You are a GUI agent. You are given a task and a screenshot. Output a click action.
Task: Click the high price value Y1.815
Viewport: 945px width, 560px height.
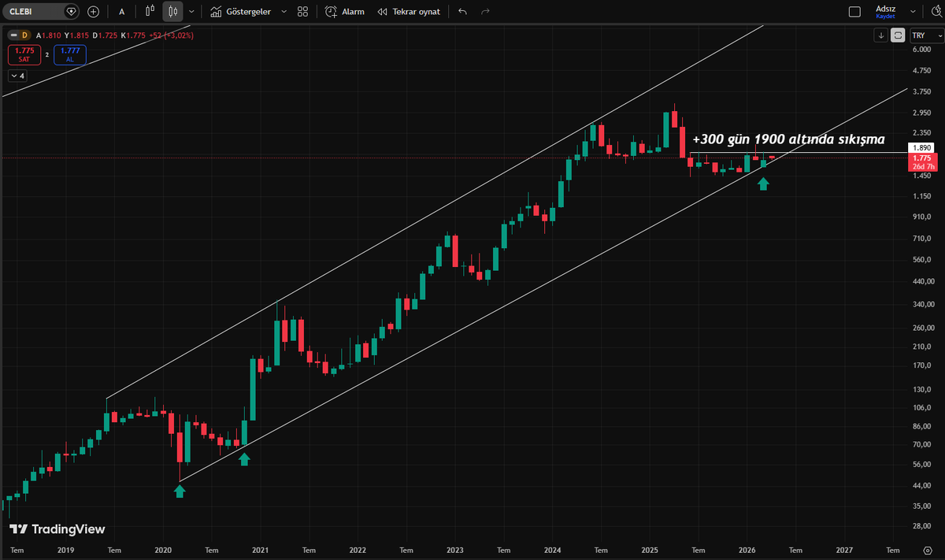[78, 35]
